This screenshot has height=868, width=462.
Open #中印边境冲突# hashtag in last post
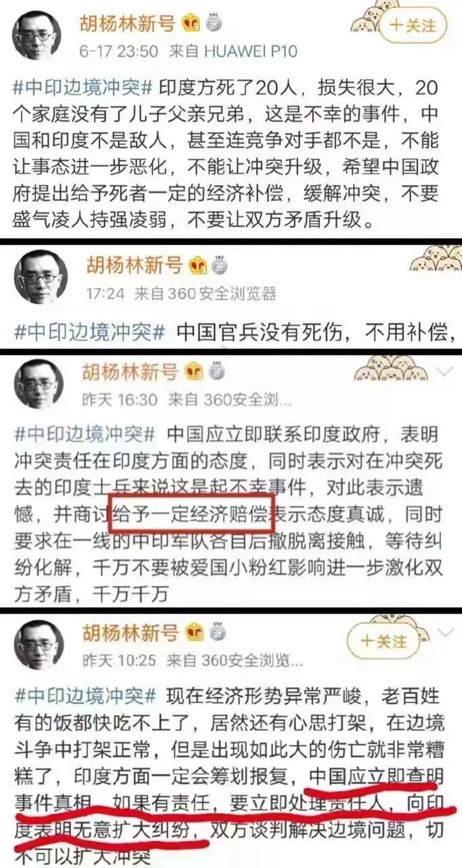pyautogui.click(x=85, y=696)
